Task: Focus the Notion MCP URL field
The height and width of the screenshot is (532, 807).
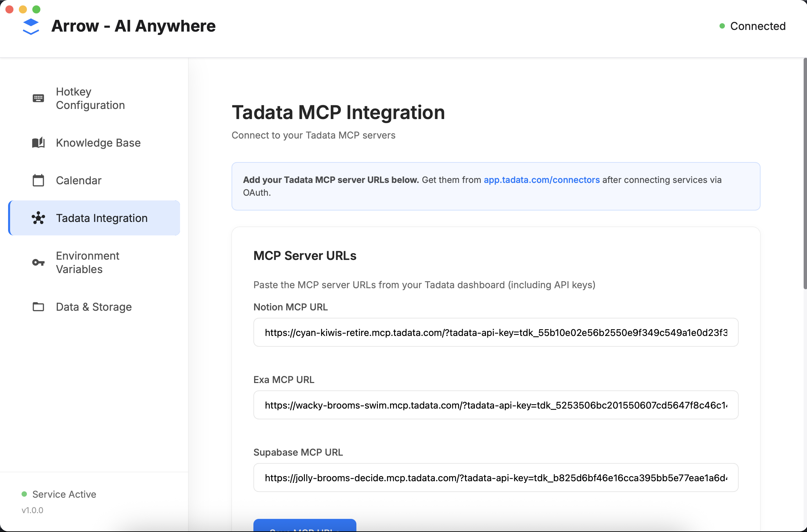Action: 495,333
